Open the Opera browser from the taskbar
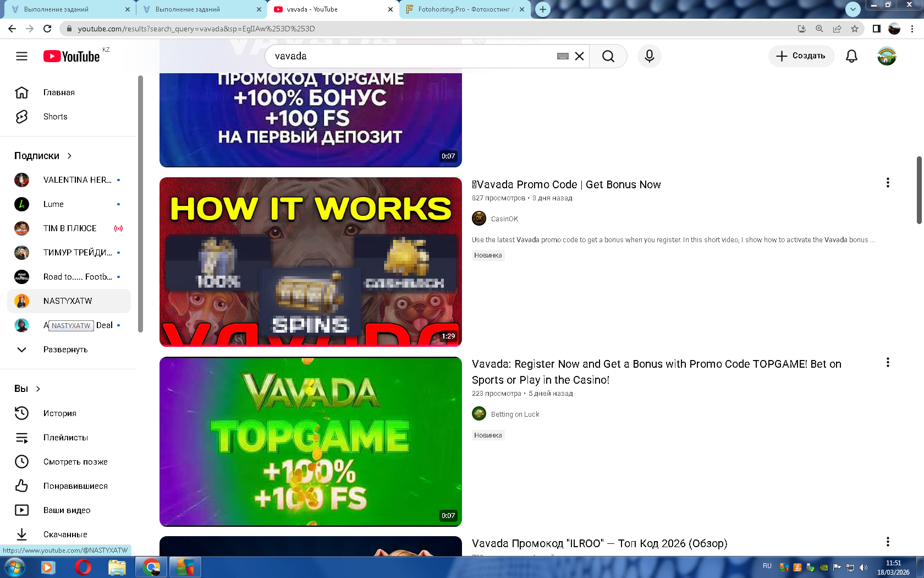 [x=82, y=567]
